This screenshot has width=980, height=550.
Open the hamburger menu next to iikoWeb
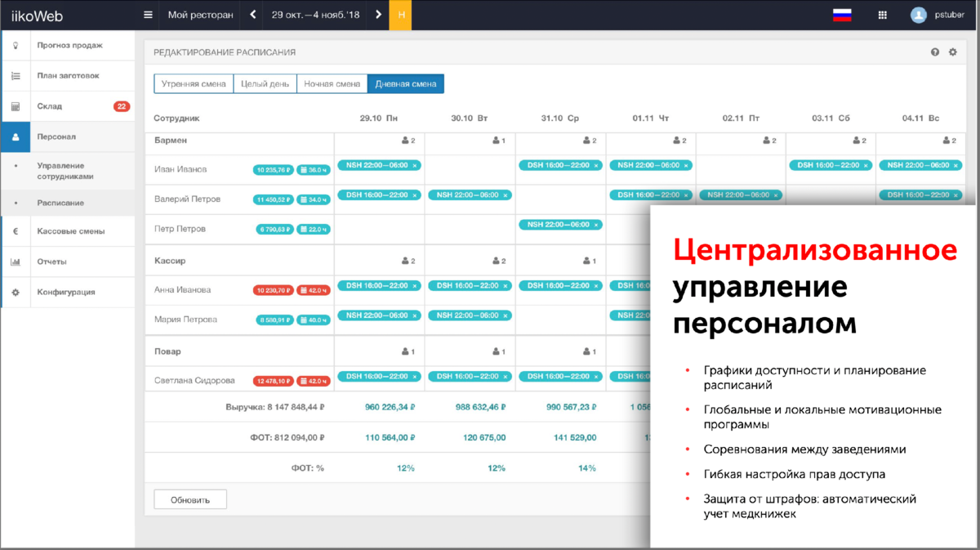pos(148,15)
